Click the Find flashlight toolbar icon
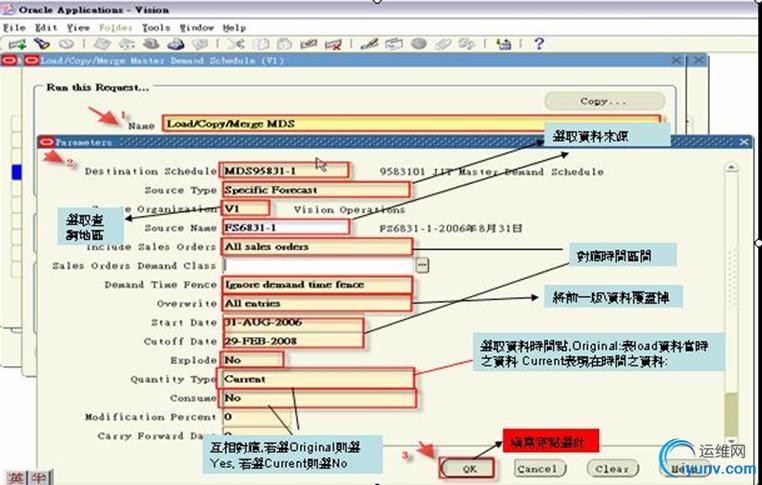This screenshot has width=762, height=485. pos(42,44)
